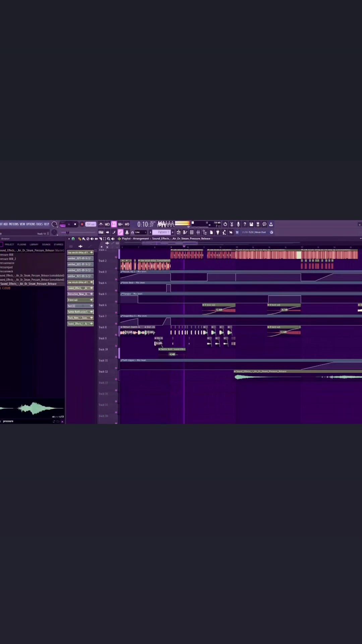Select browser item ressure 808_2
The image size is (362, 644).
[8, 259]
